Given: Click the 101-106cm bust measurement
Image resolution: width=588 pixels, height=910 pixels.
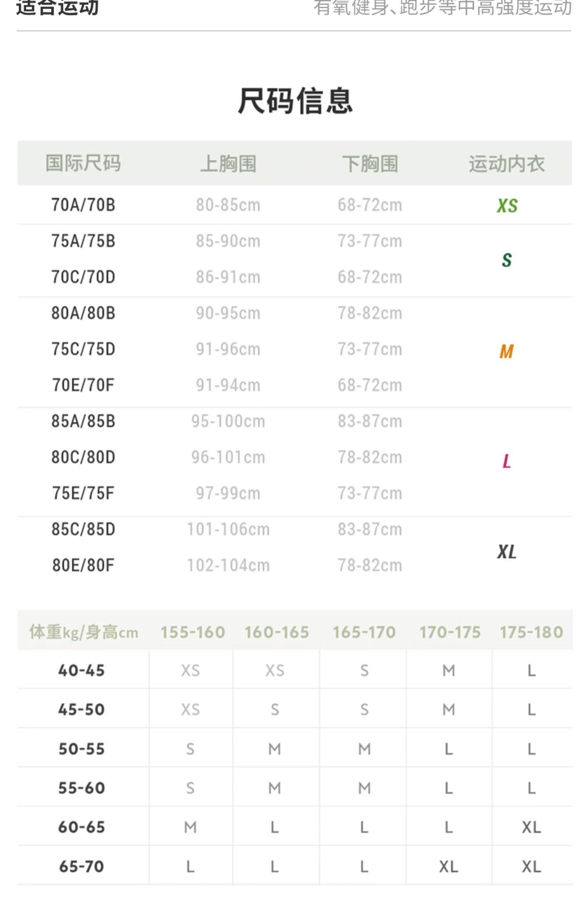Looking at the screenshot, I should (228, 529).
